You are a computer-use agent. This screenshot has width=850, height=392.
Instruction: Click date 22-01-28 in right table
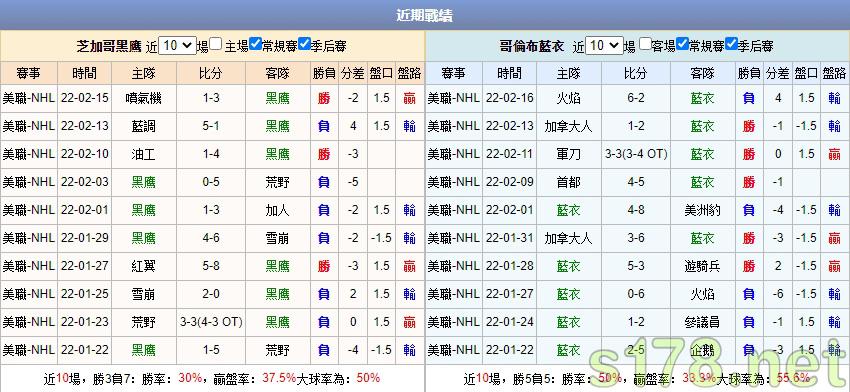(510, 266)
